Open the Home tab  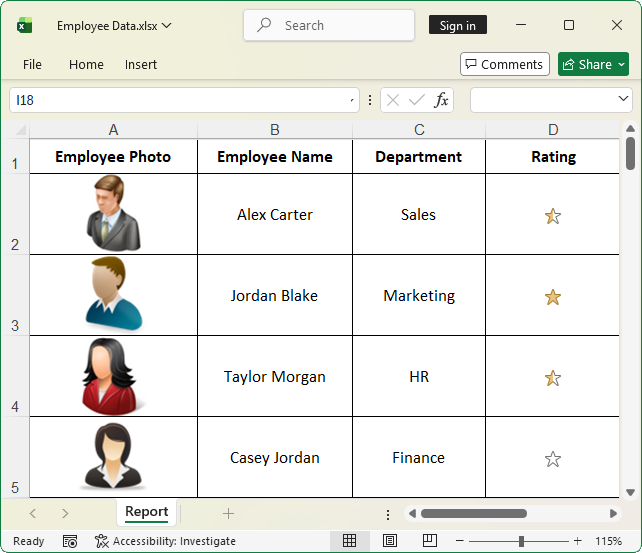pos(86,64)
